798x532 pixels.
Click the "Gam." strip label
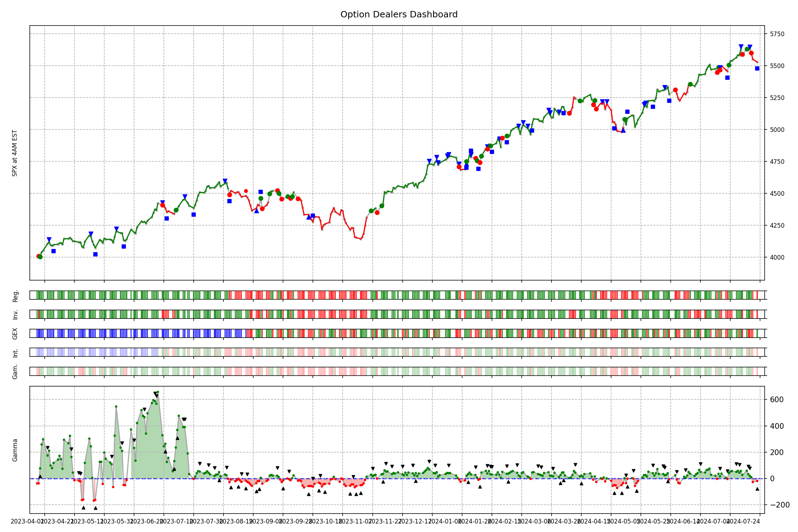coord(15,371)
